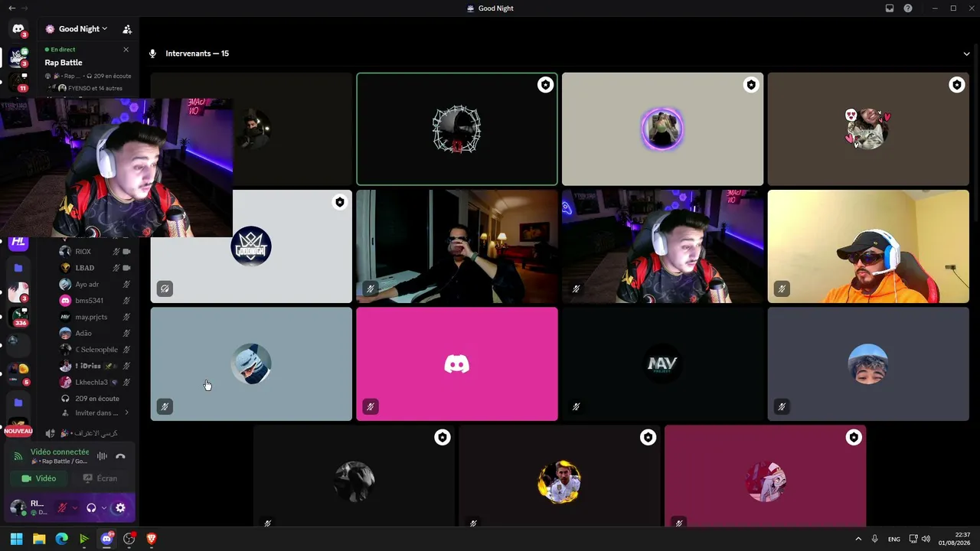Click muted mic icon on MAV tile

[576, 406]
